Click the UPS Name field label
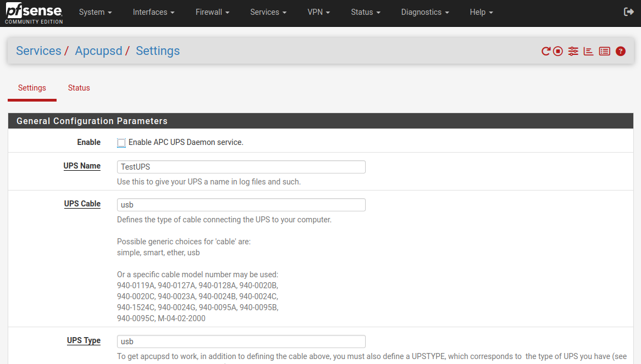Screen dimensions: 641x364 [82, 166]
